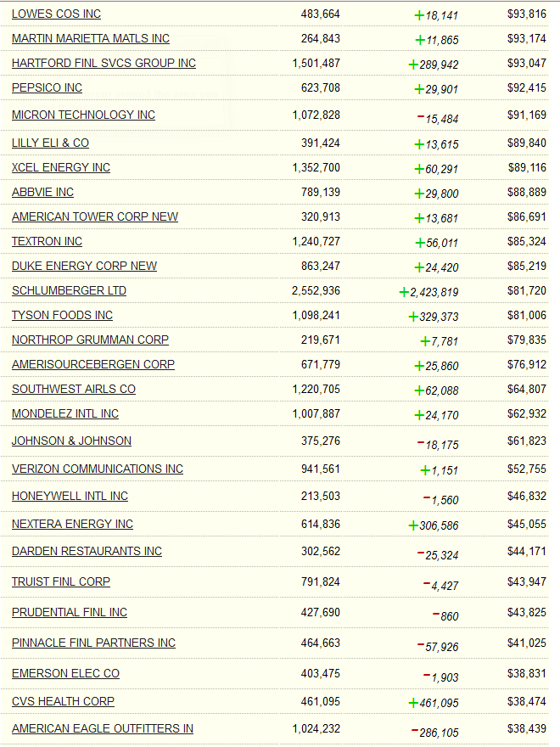Open DUKE ENERGY CORP NEW link
The image size is (560, 747).
84,266
